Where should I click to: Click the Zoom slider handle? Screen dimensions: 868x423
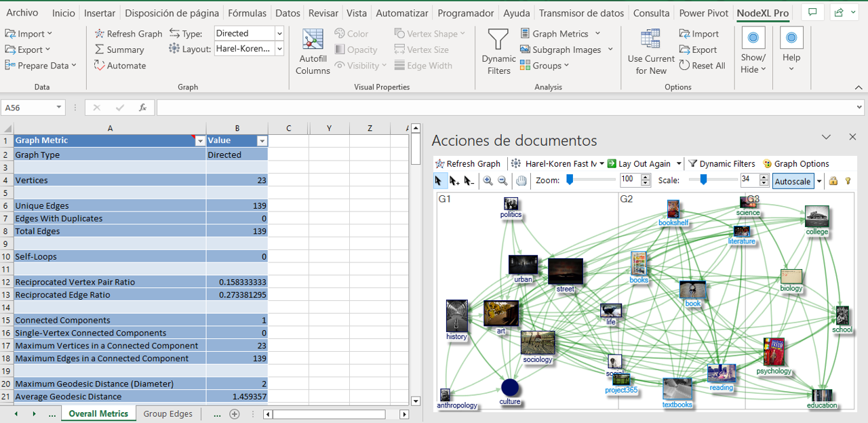pyautogui.click(x=570, y=180)
